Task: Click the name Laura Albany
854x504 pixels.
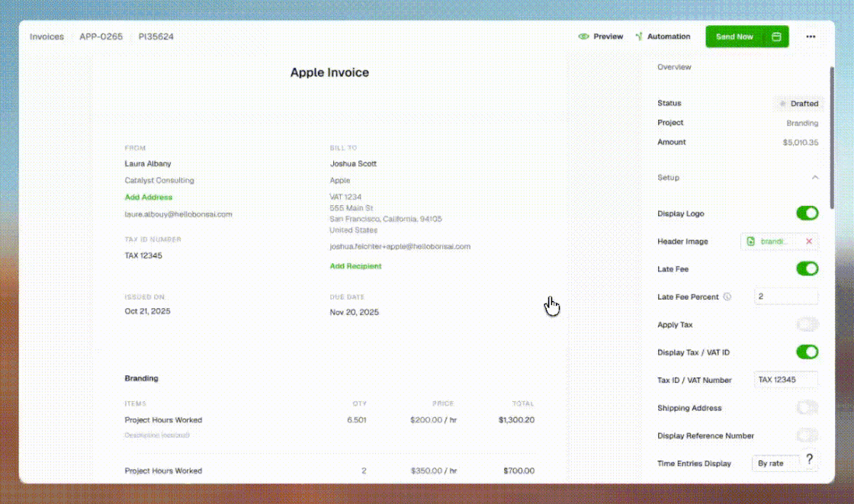Action: pyautogui.click(x=148, y=163)
